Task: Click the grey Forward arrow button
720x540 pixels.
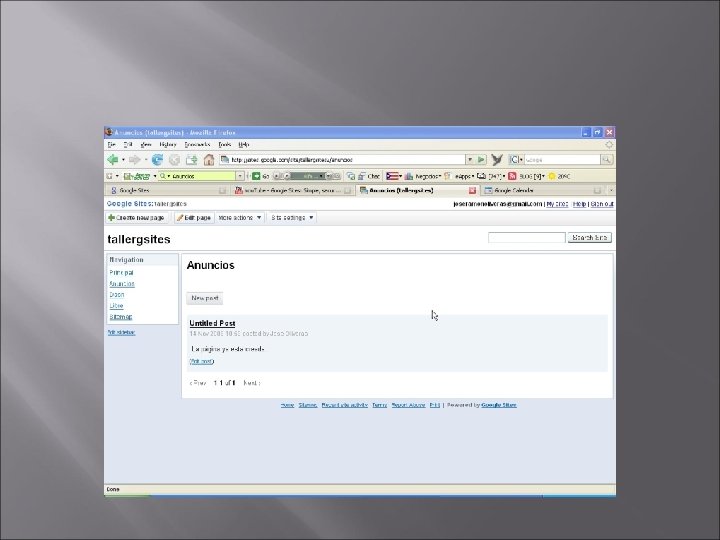Action: point(135,160)
